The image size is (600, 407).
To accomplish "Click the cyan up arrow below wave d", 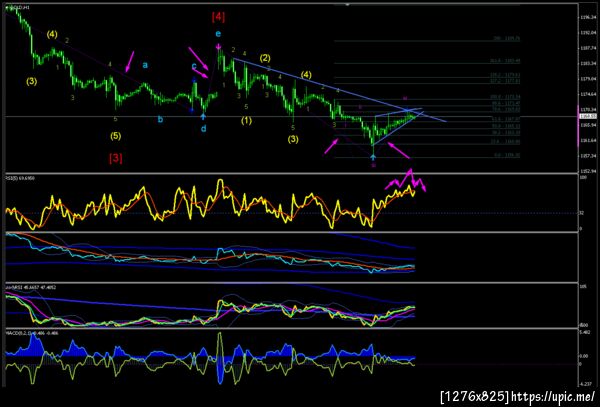I will click(204, 116).
